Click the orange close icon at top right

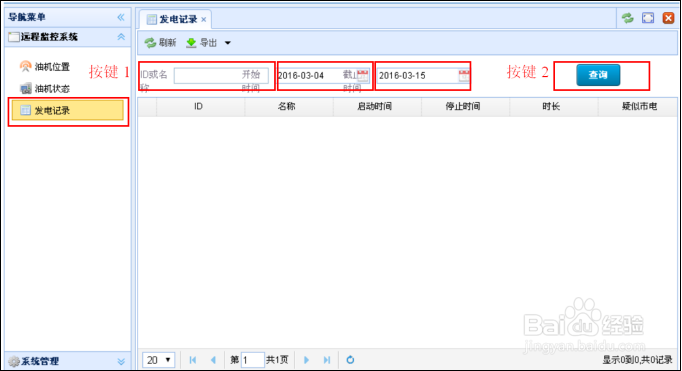pyautogui.click(x=669, y=18)
